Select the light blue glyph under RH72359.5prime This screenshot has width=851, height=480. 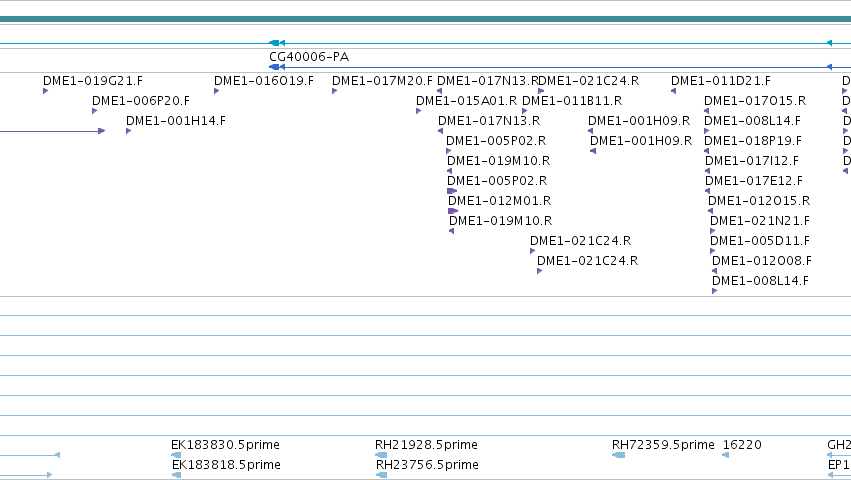pyautogui.click(x=619, y=455)
